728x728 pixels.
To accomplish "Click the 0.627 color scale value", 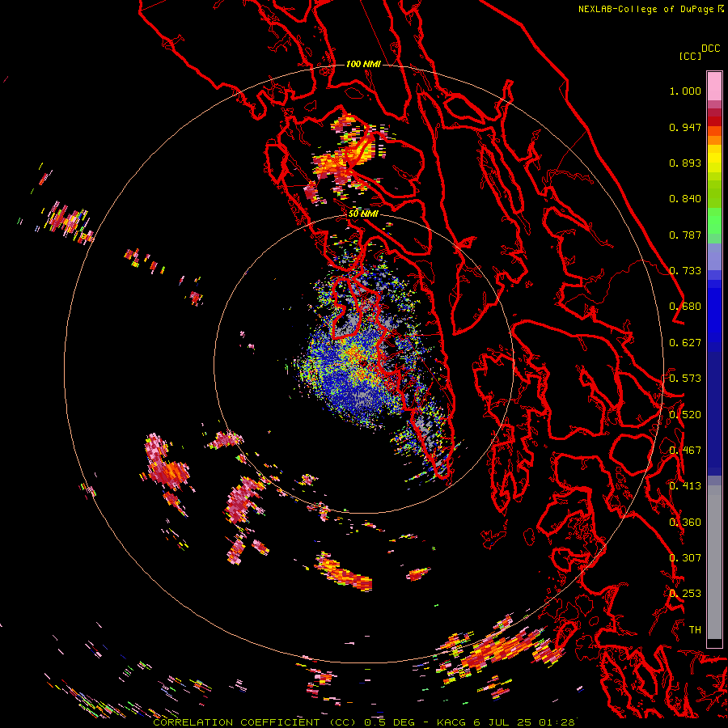I will [x=685, y=343].
